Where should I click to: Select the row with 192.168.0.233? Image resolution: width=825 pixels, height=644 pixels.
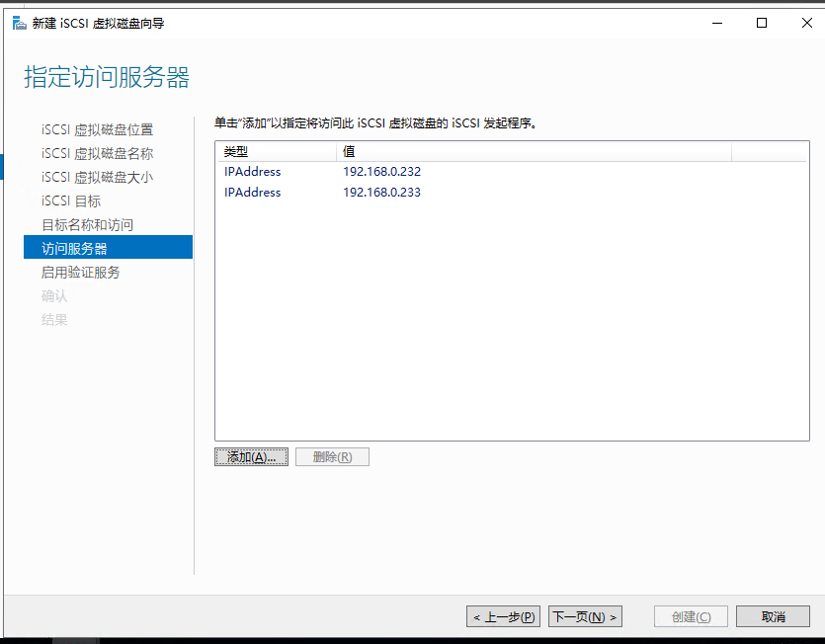(x=512, y=193)
